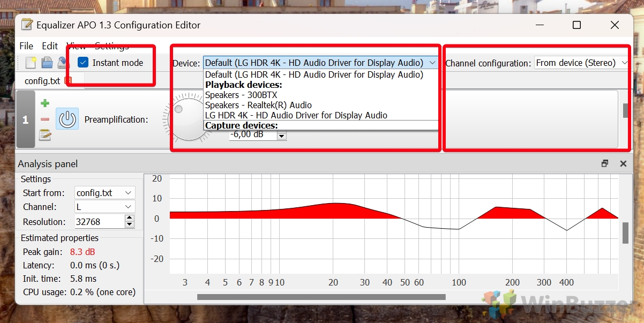Decrease the -6,00 dB gain spinner
This screenshot has width=644, height=323.
pos(281,137)
